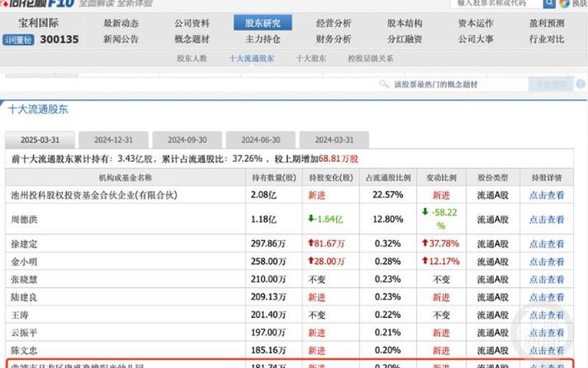The height and width of the screenshot is (368, 588).
Task: Click the 37.78% change ratio cell
Action: click(x=440, y=244)
